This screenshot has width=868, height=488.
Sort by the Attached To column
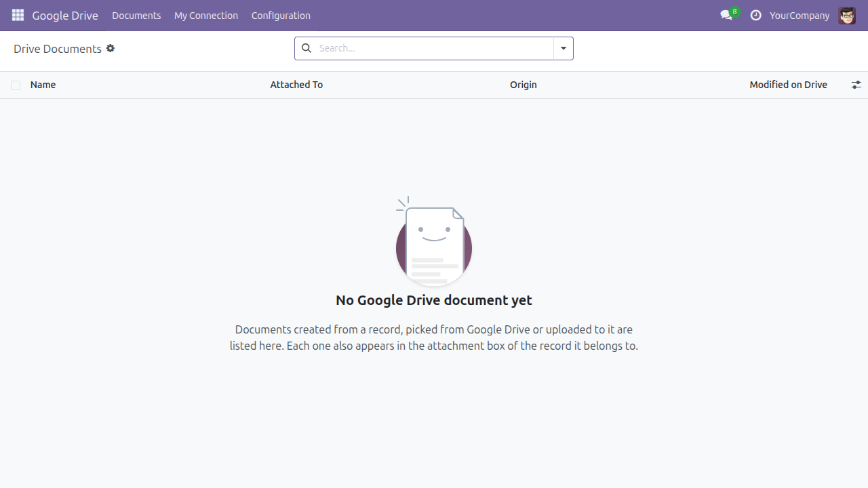296,85
